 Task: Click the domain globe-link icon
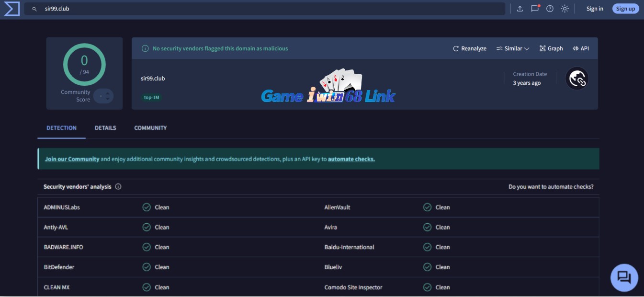click(x=577, y=79)
